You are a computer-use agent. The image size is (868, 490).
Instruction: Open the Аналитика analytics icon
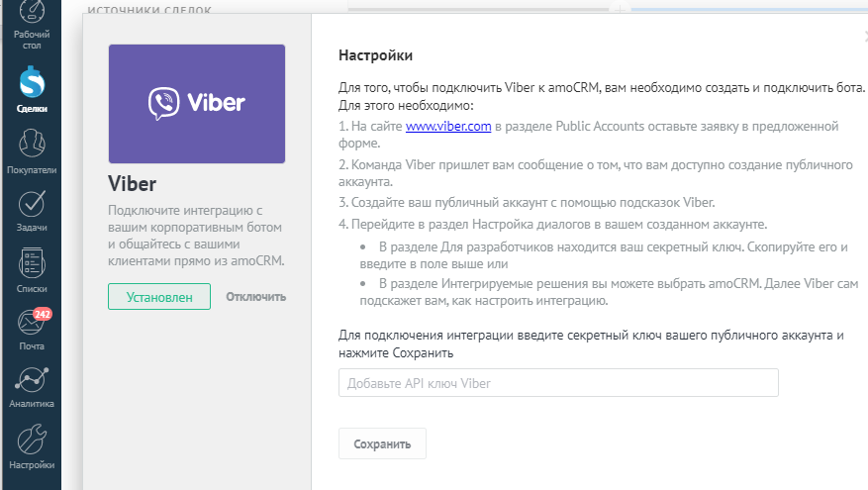[x=32, y=388]
